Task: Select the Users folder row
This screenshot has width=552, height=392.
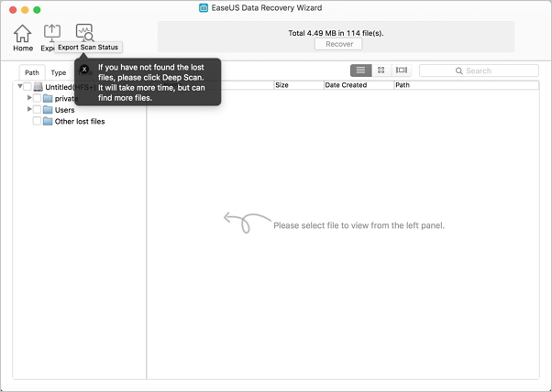Action: coord(79,110)
